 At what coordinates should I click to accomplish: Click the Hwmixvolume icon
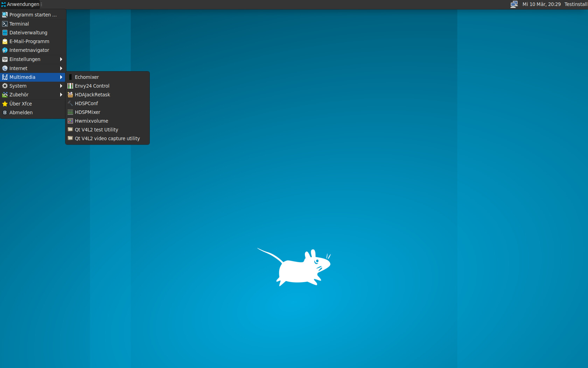coord(70,121)
